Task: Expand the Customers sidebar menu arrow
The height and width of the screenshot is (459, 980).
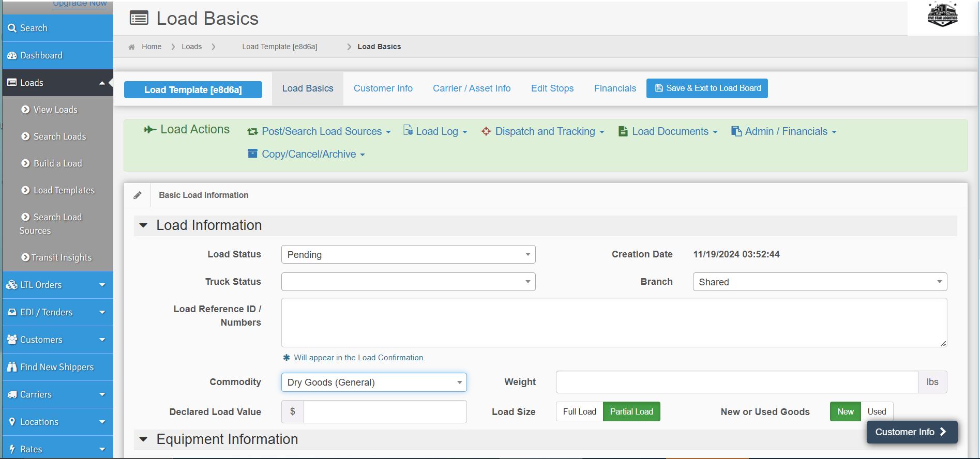Action: pos(102,340)
